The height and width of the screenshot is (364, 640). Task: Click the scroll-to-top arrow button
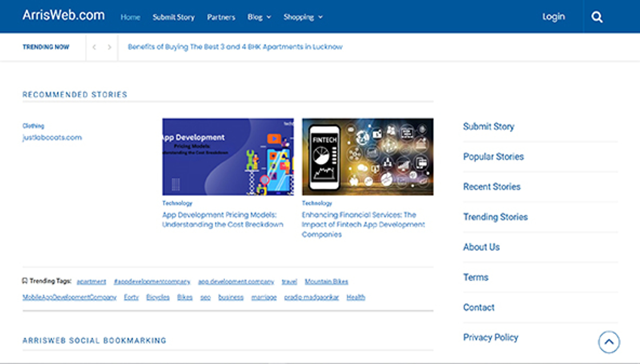click(609, 342)
